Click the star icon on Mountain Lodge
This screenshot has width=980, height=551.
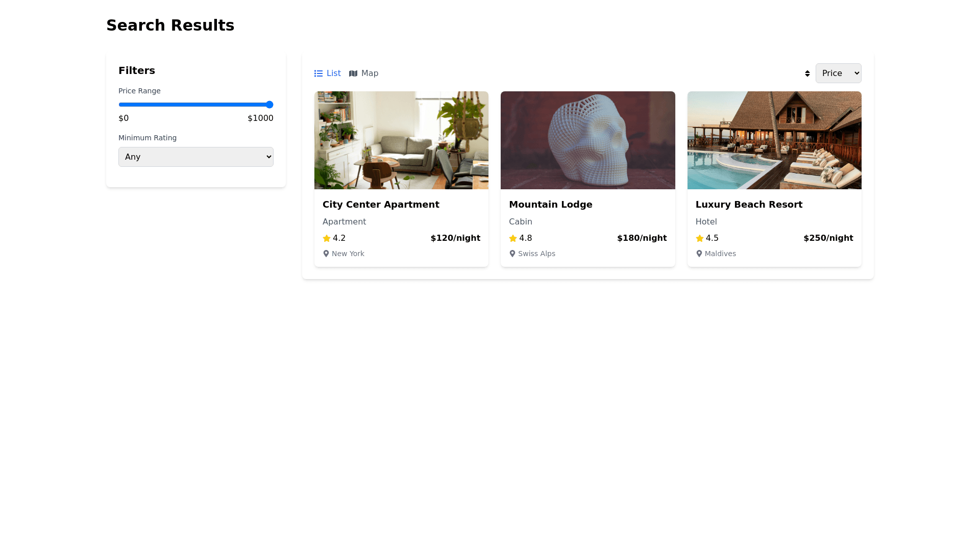[513, 238]
